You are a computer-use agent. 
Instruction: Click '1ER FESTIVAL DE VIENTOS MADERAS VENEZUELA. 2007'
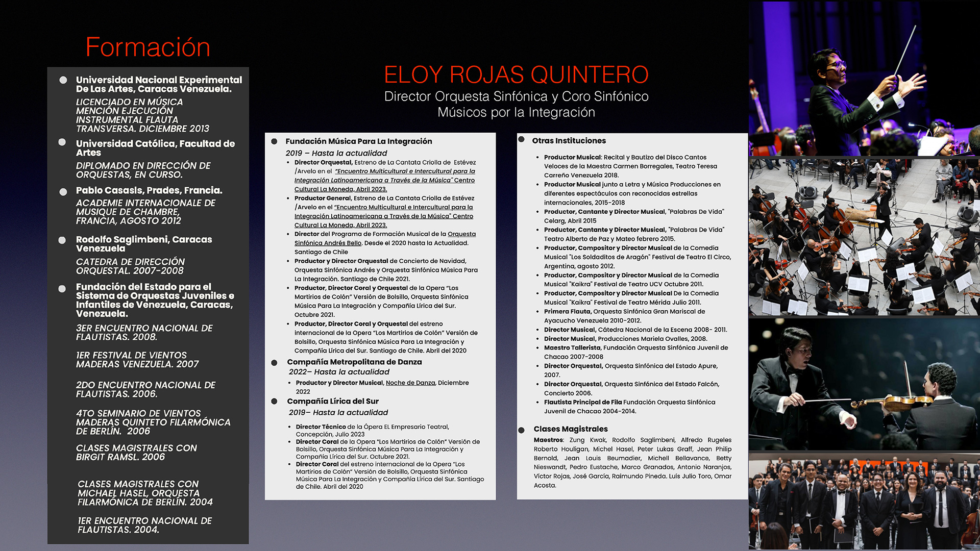(137, 360)
